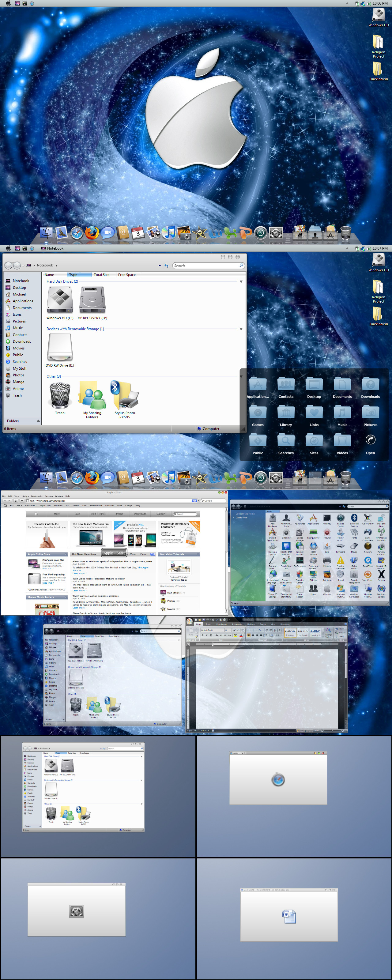Open Security Center in the Control Panel window
The image size is (392, 980).
pos(300,576)
